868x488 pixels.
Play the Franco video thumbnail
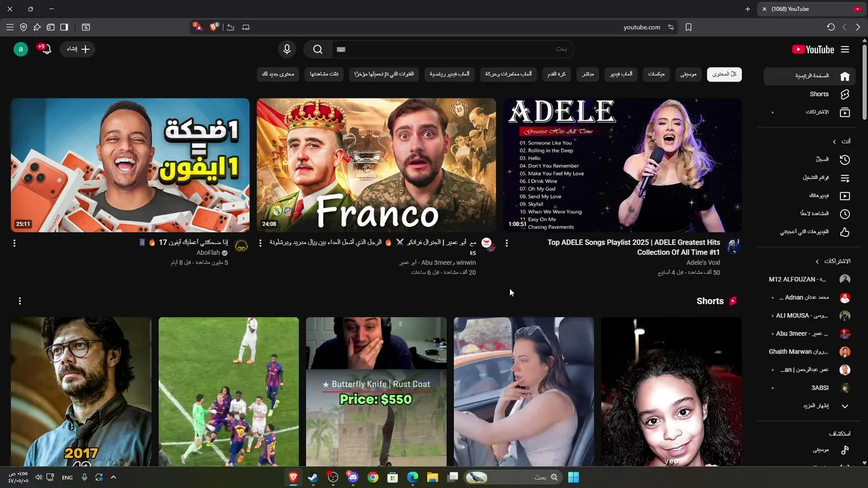[x=376, y=165]
